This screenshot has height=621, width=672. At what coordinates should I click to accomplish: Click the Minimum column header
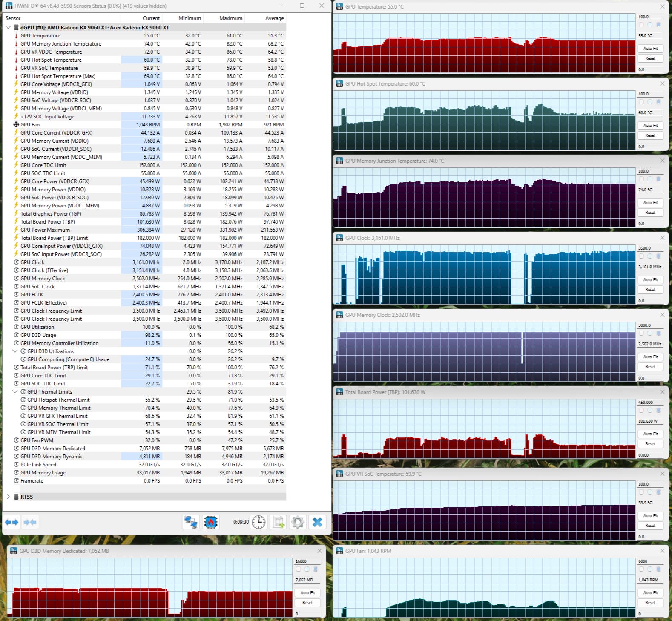coord(183,18)
